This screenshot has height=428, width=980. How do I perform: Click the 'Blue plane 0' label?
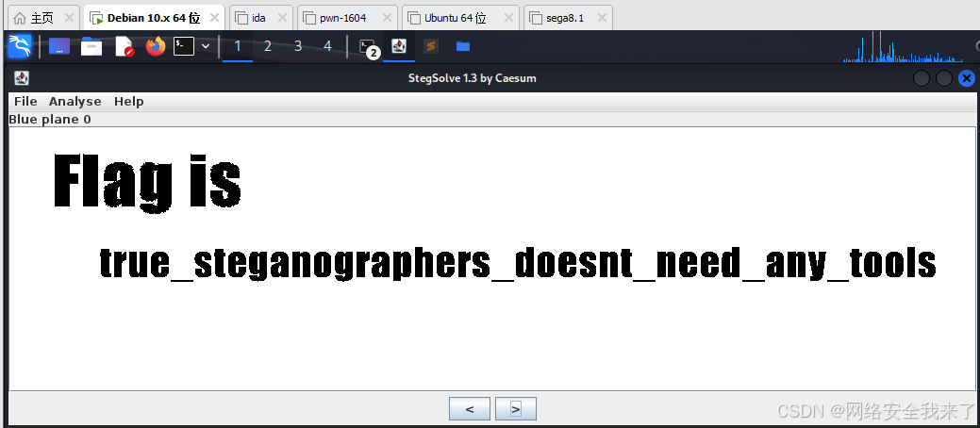[50, 120]
